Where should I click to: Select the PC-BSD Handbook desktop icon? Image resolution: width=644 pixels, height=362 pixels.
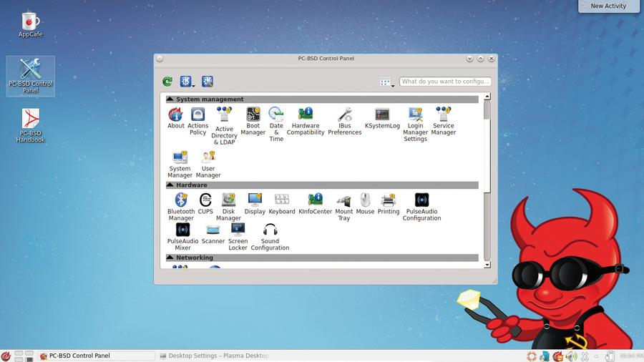30,125
